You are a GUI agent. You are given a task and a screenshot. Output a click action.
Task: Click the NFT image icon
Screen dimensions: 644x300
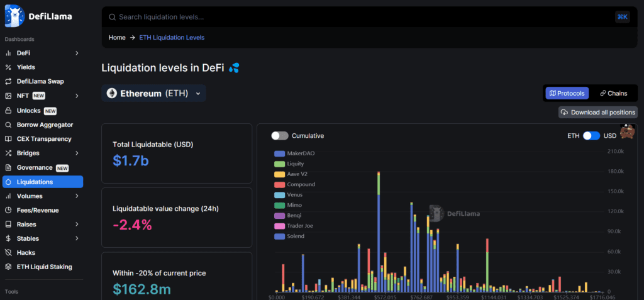(x=8, y=96)
